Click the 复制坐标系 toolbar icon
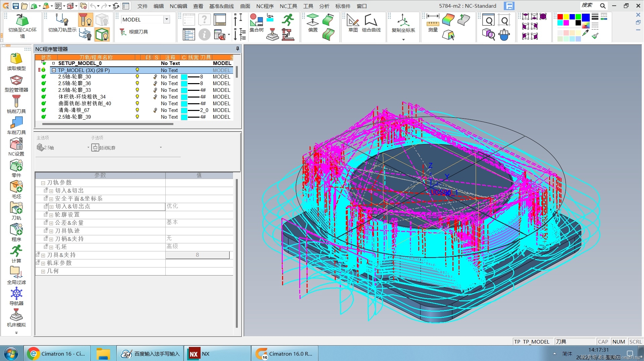This screenshot has width=644, height=361. click(403, 20)
